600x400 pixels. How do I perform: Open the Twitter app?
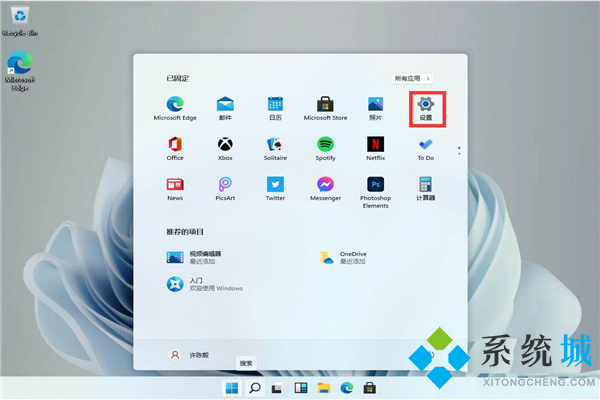pos(275,189)
